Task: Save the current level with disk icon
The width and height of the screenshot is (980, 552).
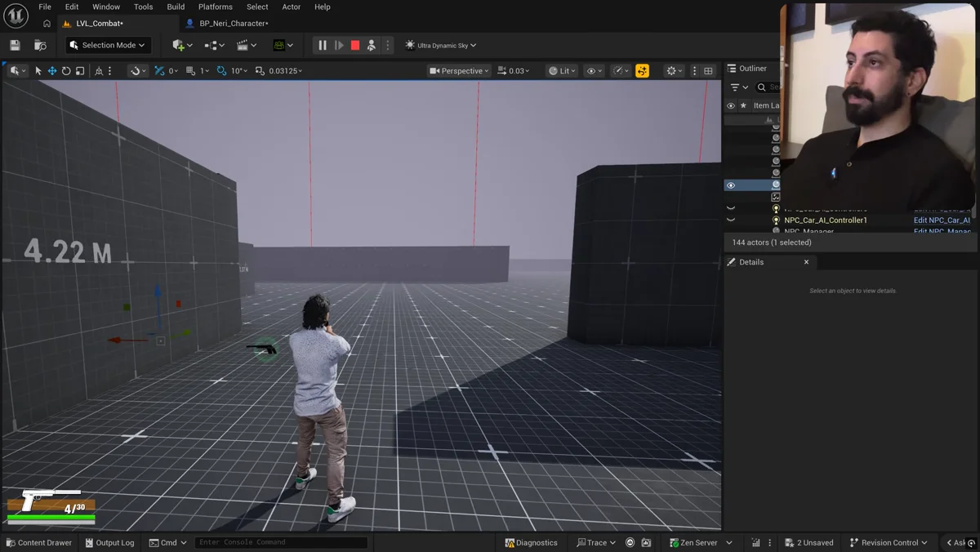Action: pos(15,45)
